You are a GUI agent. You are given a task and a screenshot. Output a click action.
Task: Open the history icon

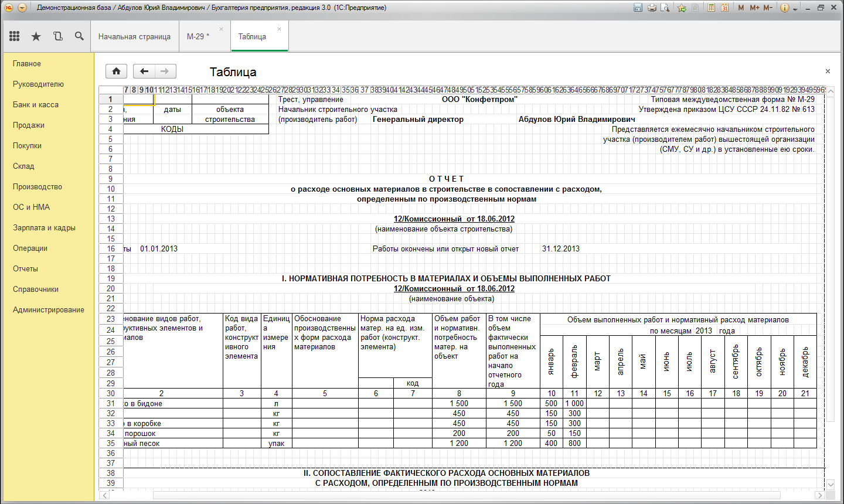(x=57, y=36)
